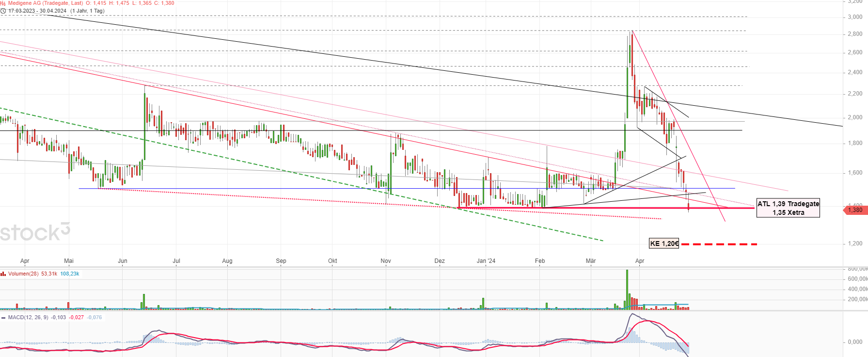Click the MACD(12, 26, 9) indicator label
Viewport: 868px width, 357px height.
pyautogui.click(x=28, y=318)
